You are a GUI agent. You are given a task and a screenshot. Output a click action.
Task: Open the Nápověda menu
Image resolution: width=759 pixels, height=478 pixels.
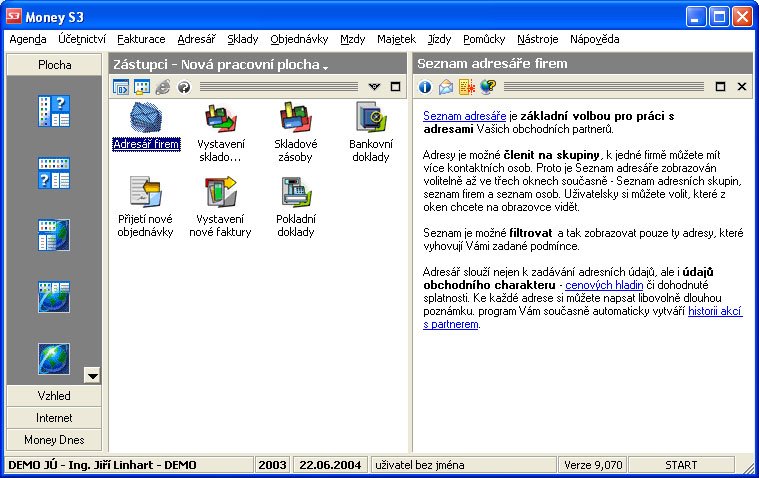[594, 39]
